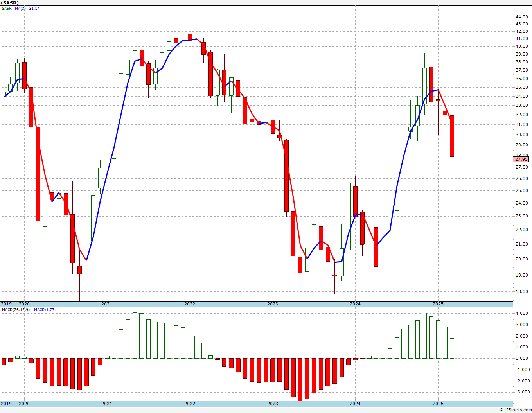Screen dimensions: 532x413
Task: Click the 4.000 MACD axis label
Action: [x=523, y=313]
